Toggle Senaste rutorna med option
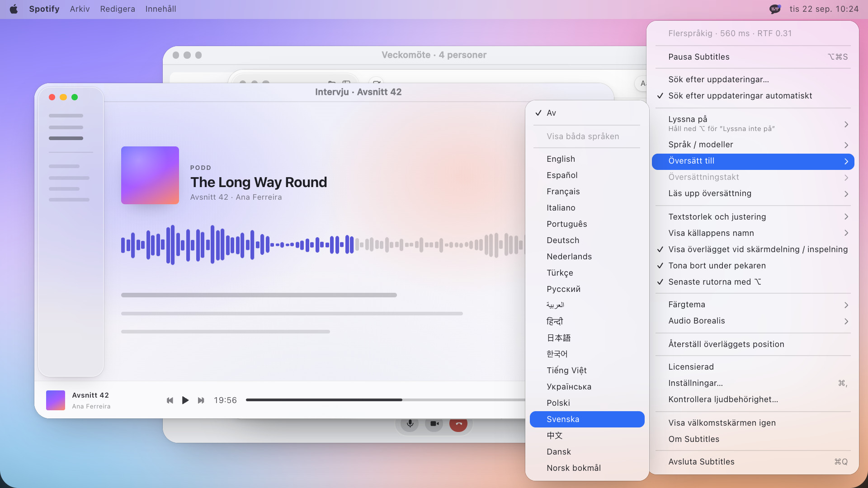868x488 pixels. click(753, 282)
